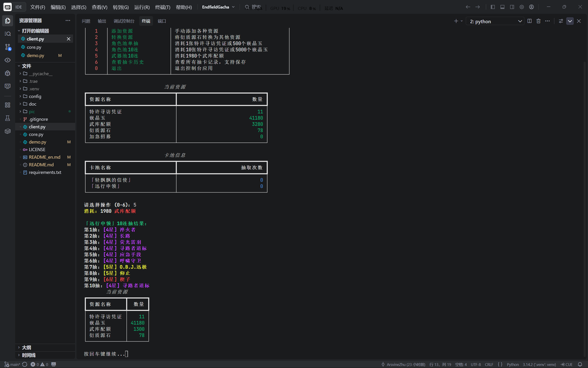Switch to the Output tab 输出
The image size is (588, 368).
(102, 21)
